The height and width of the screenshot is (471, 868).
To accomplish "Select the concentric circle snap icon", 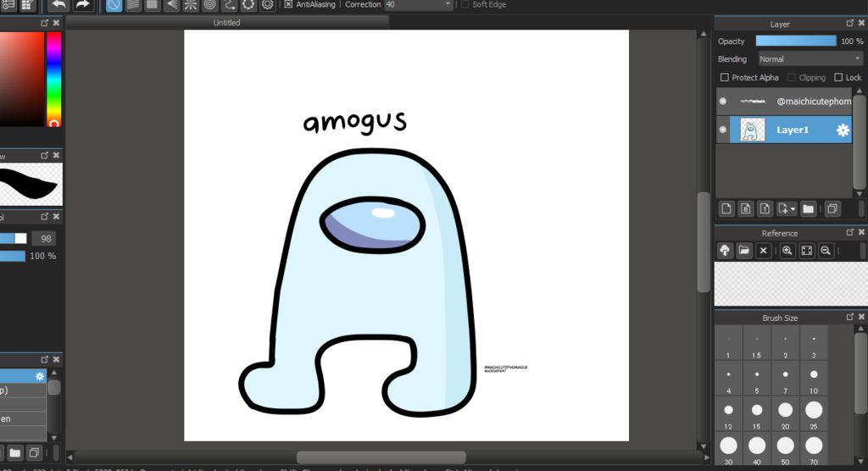I will coord(210,5).
